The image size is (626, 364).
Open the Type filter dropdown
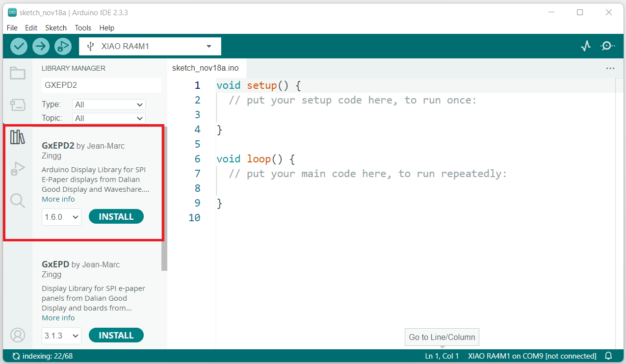pyautogui.click(x=109, y=104)
